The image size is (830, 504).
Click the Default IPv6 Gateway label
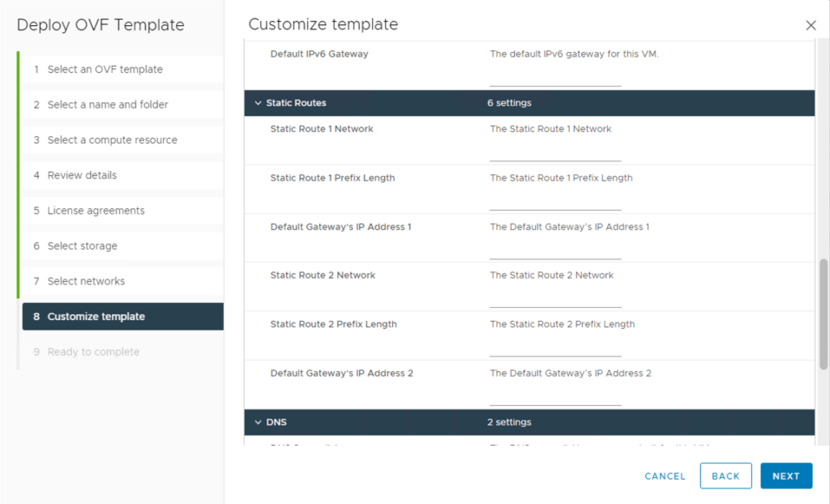319,54
